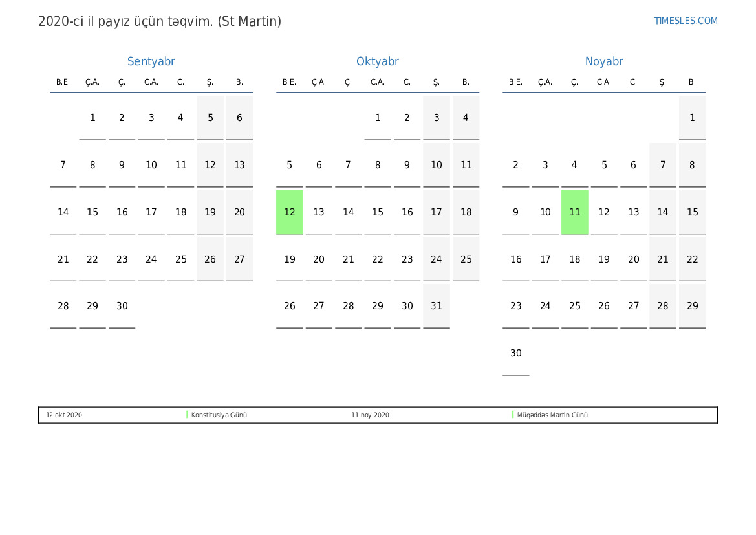
Task: Click the Konstitusiya Günü legend entry
Action: (219, 415)
